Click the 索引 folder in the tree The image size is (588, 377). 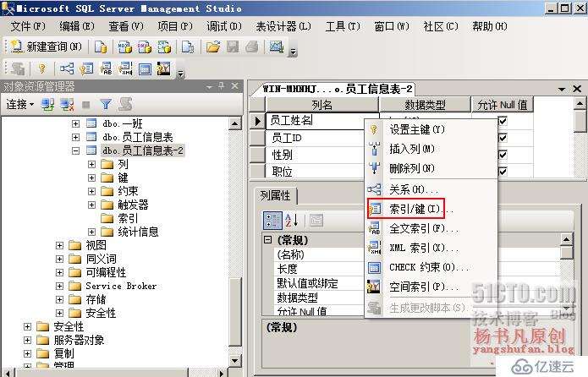coord(128,218)
